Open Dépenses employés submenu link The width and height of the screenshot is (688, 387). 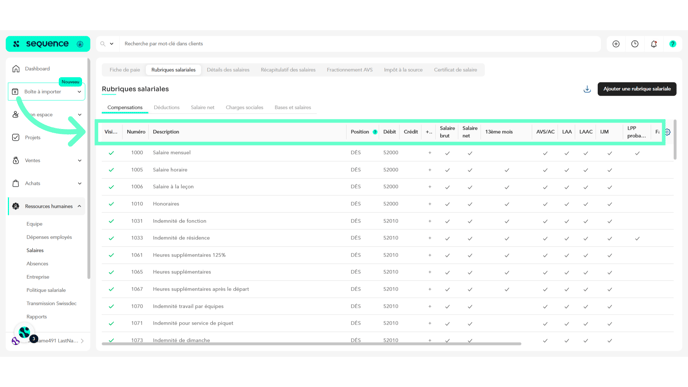tap(49, 237)
